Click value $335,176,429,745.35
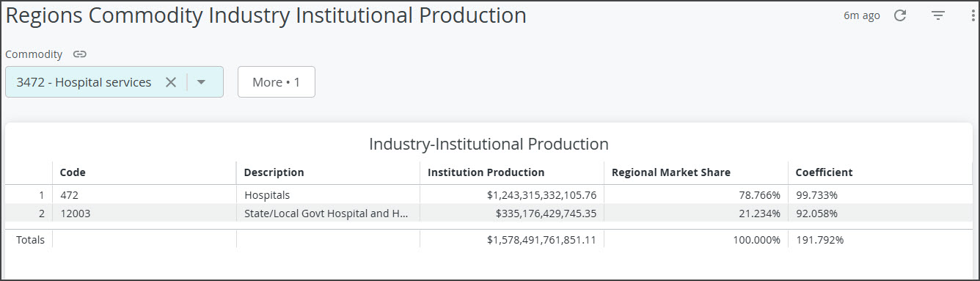This screenshot has height=281, width=980. (x=546, y=214)
